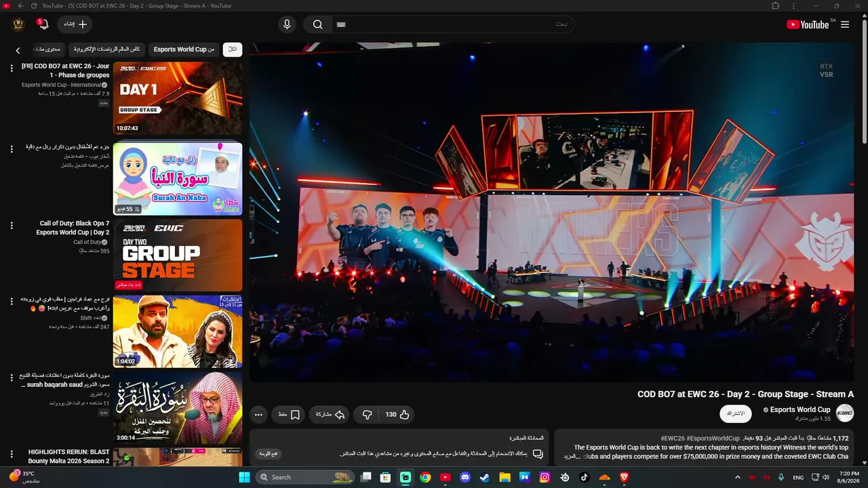Open the Day Two Group Stage thumbnail
The width and height of the screenshot is (868, 488).
(178, 255)
